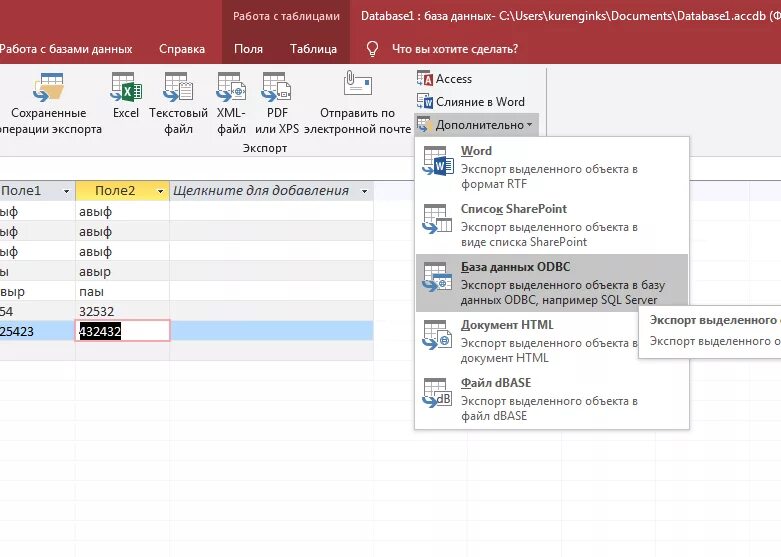Click 'Отправить по электронной почте' label

[x=357, y=121]
